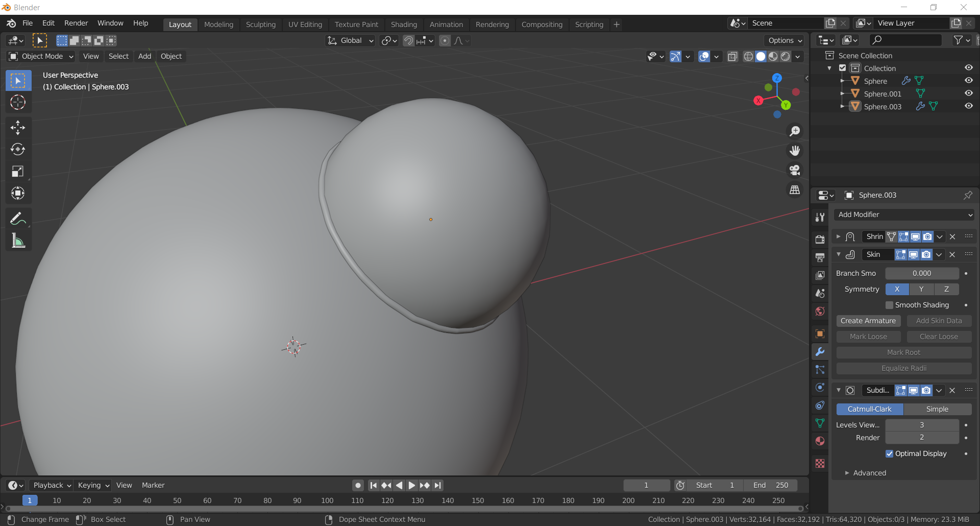Image resolution: width=980 pixels, height=526 pixels.
Task: Open the Object Constraints properties tab
Action: point(820,405)
